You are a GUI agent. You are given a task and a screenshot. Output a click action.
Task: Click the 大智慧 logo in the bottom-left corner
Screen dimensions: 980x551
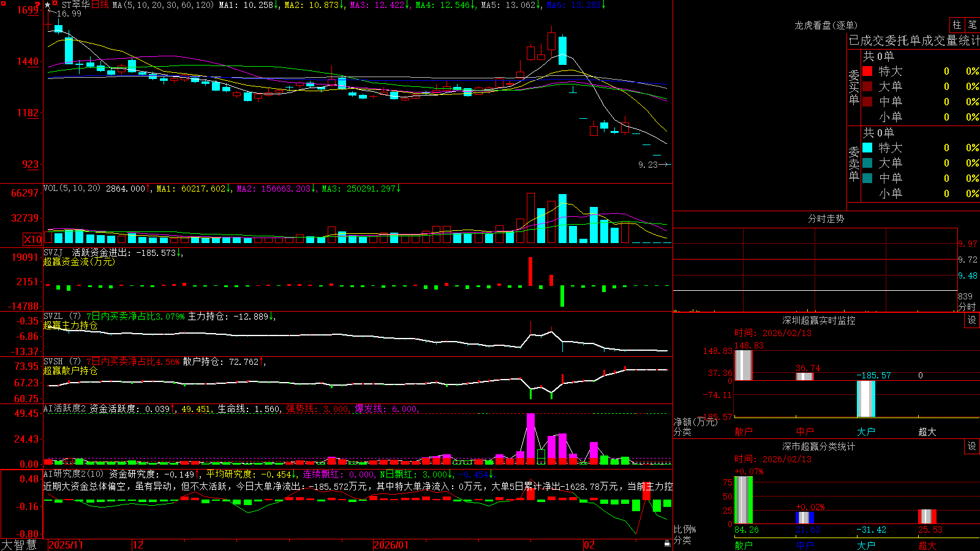(19, 544)
